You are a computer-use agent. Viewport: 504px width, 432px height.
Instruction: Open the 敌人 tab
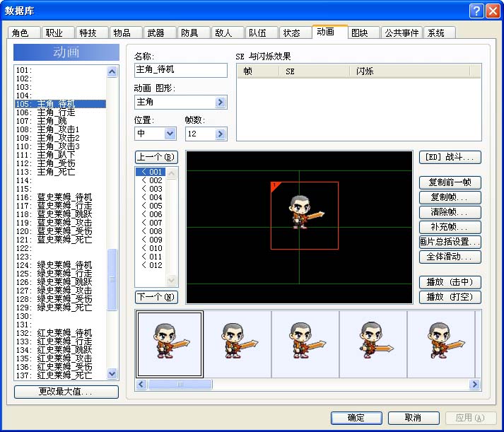coord(227,33)
